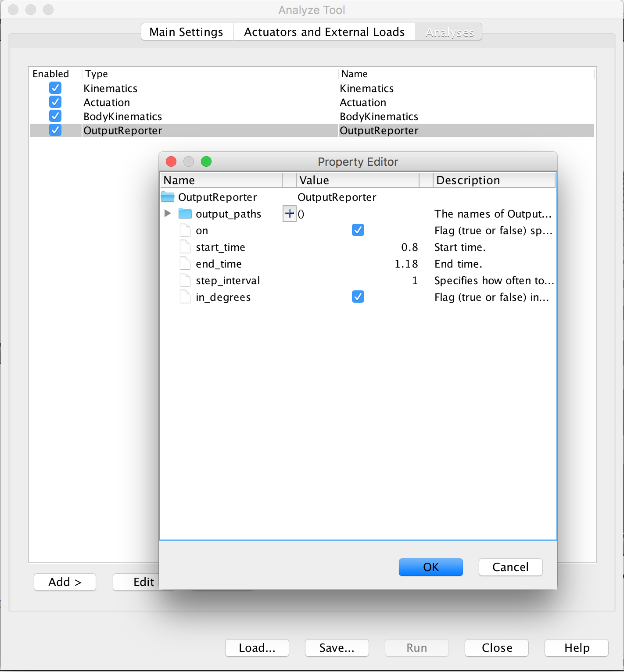Click the Load button
This screenshot has height=672, width=624.
tap(257, 648)
